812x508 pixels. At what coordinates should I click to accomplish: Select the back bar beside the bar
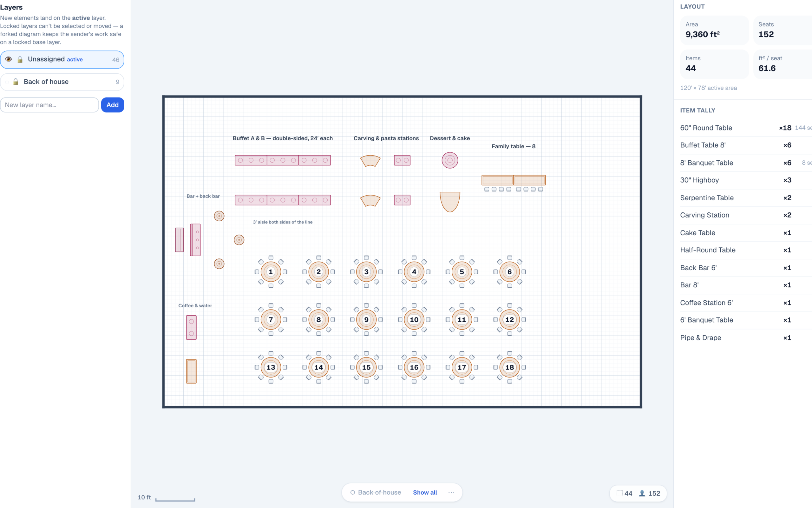click(x=180, y=240)
